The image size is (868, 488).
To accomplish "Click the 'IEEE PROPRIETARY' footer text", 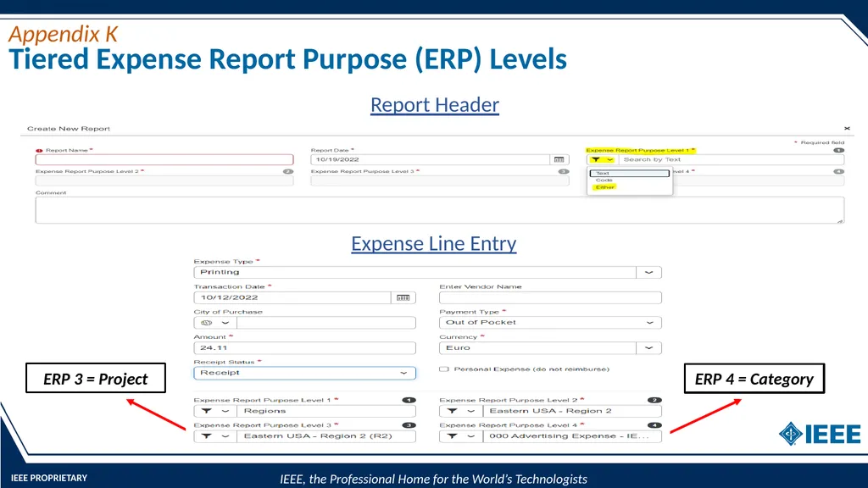I will [49, 478].
